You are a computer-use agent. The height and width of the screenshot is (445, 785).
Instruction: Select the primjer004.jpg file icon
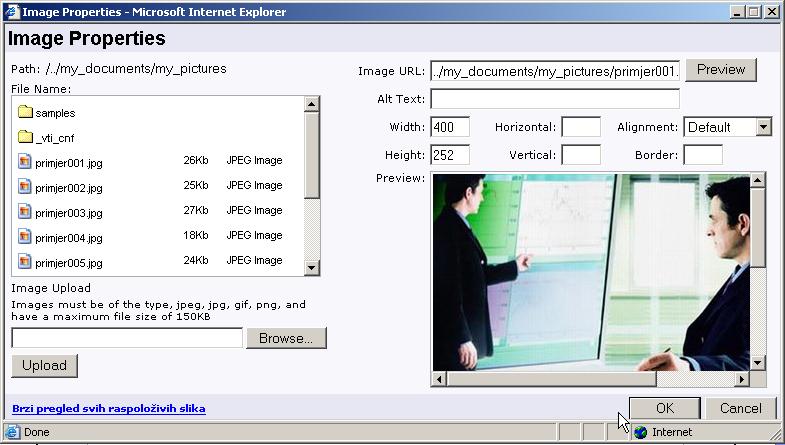(x=26, y=236)
